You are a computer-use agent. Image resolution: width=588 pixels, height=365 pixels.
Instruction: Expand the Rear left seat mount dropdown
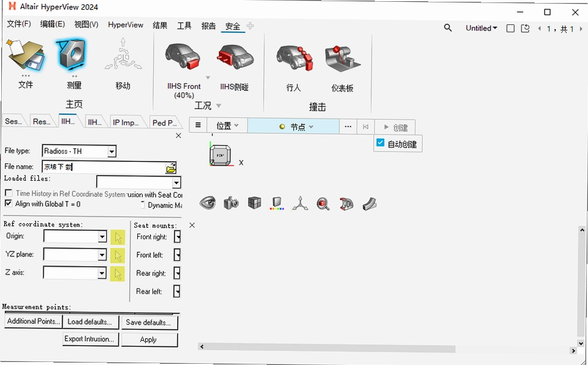pos(177,291)
